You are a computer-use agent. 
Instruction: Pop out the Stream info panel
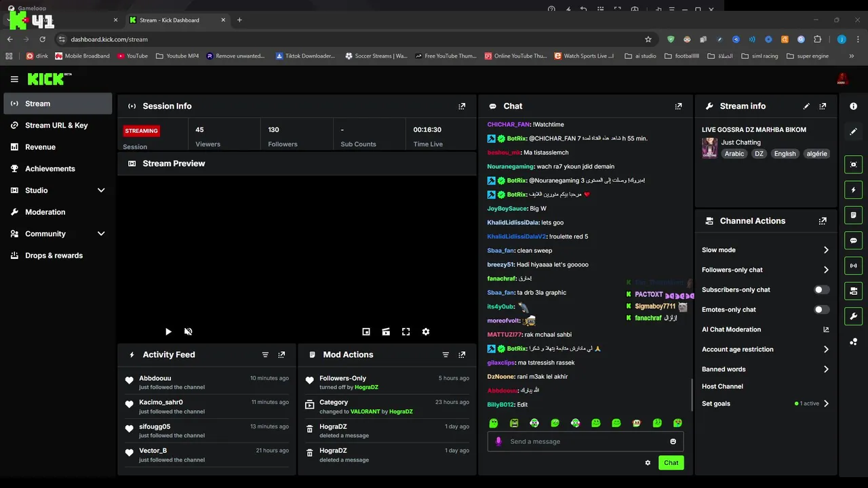click(823, 106)
